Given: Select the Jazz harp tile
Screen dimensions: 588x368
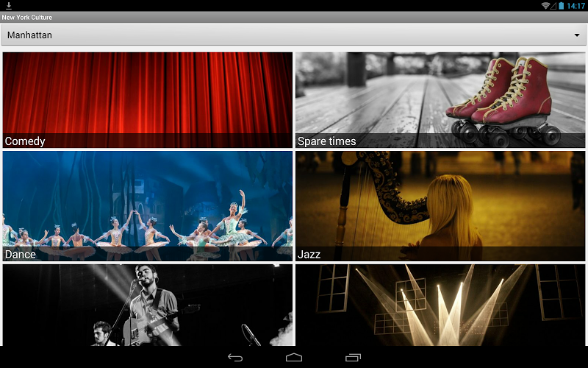Looking at the screenshot, I should point(440,206).
